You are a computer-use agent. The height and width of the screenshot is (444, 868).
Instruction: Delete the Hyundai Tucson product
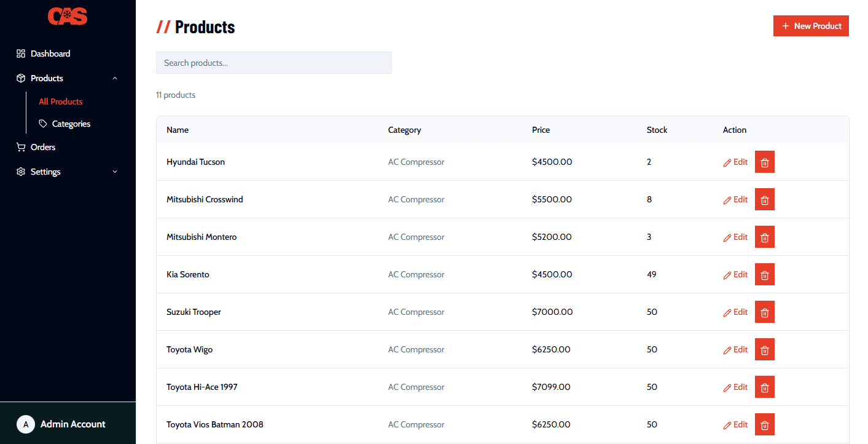(765, 162)
